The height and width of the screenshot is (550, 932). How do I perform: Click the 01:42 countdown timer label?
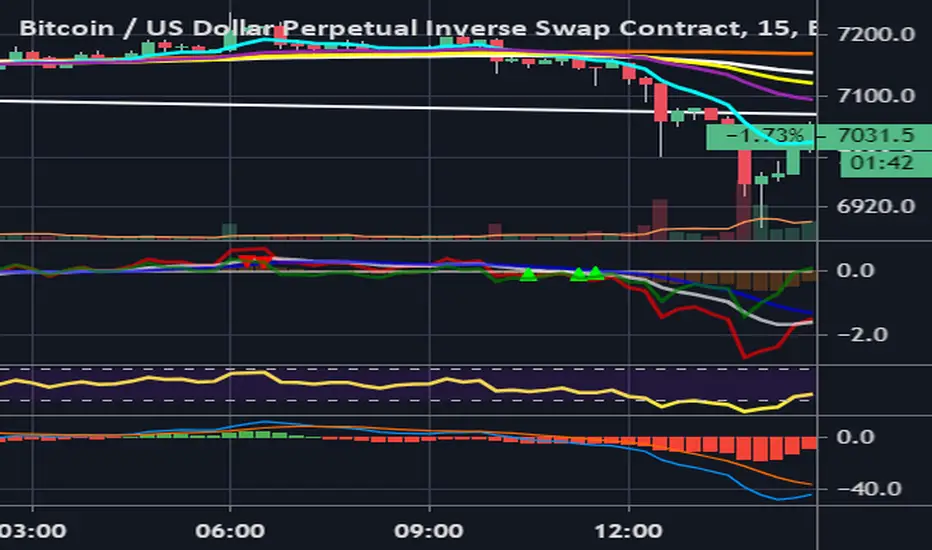click(x=881, y=162)
